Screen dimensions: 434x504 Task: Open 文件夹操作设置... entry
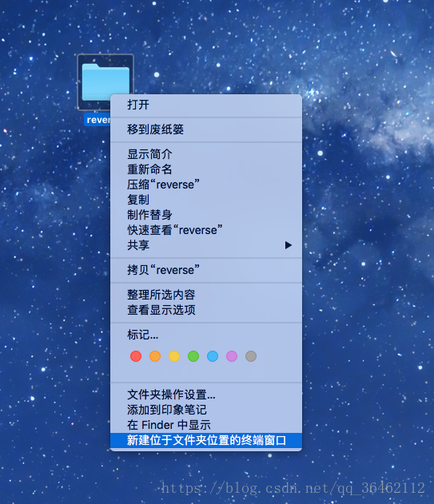tap(206, 395)
